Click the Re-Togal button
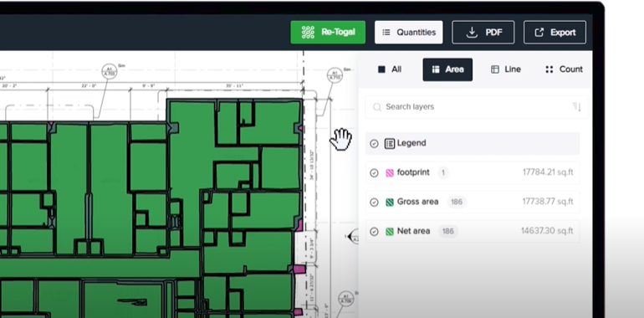Screen dimensions: 644x318 click(x=328, y=32)
